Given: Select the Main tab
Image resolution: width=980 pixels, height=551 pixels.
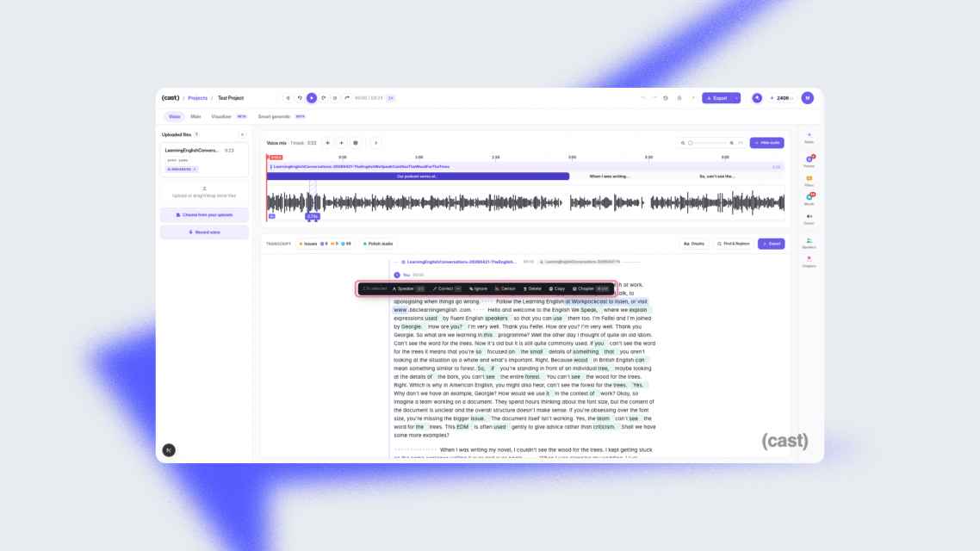Looking at the screenshot, I should [195, 117].
